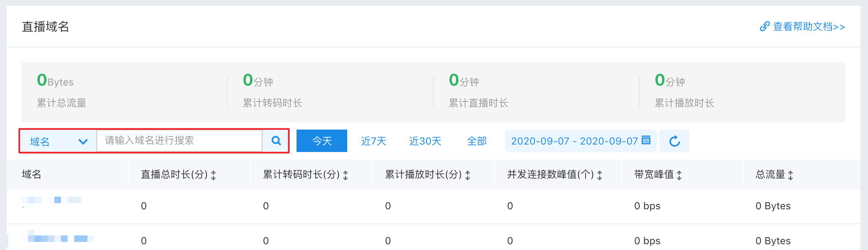Select the 近30天 time range
The image size is (868, 250).
(x=425, y=141)
